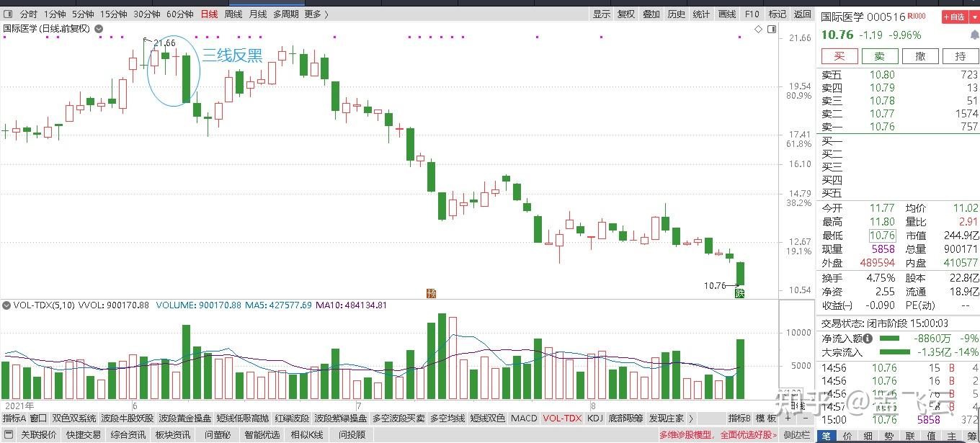This screenshot has height=443, width=980.
Task: Open the 历史 toolbar item
Action: [x=676, y=14]
